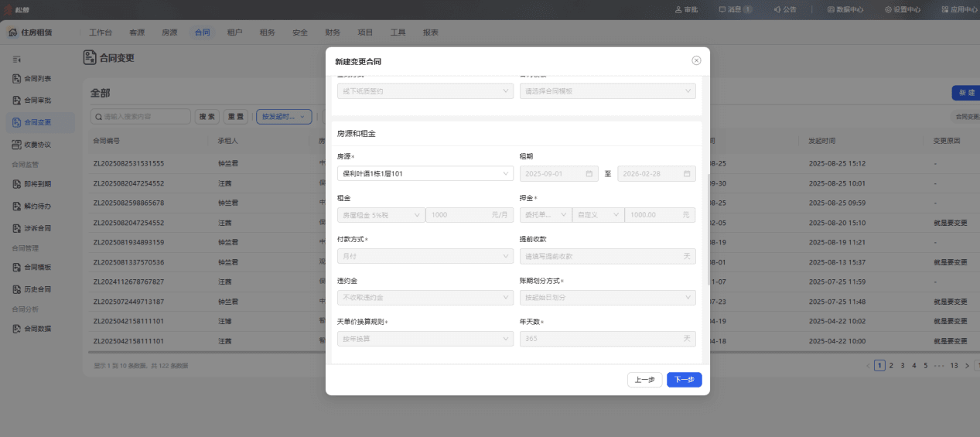The image size is (980, 437).
Task: Open 数据中心 in top bar
Action: tap(845, 9)
